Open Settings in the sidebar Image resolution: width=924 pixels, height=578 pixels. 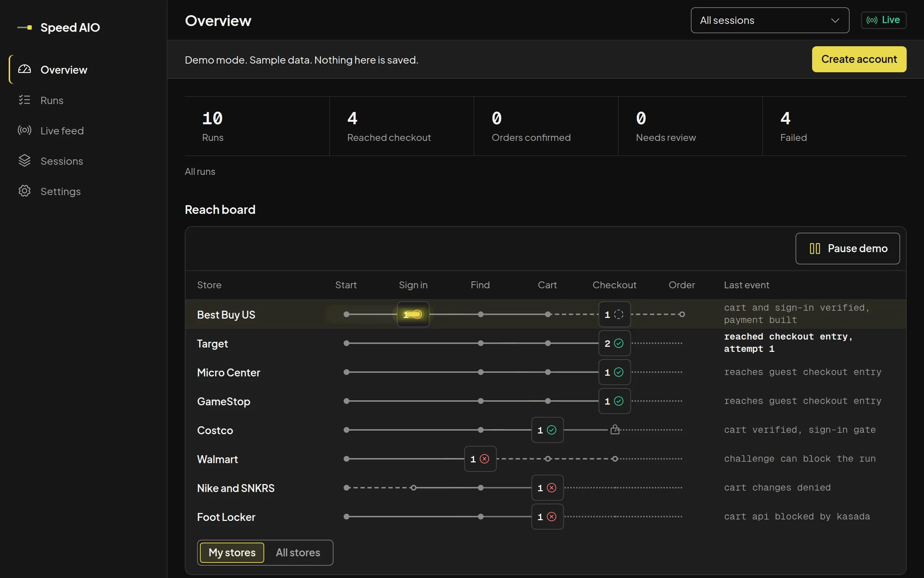coord(84,191)
